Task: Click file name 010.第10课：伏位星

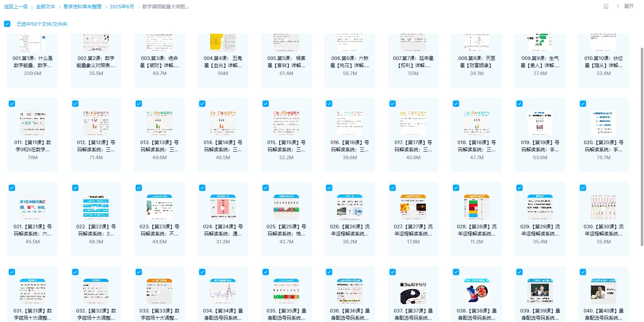Action: tap(604, 62)
